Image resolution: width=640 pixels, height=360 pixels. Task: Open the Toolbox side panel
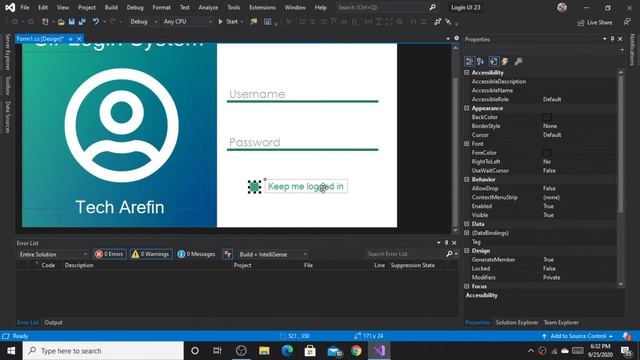point(7,85)
